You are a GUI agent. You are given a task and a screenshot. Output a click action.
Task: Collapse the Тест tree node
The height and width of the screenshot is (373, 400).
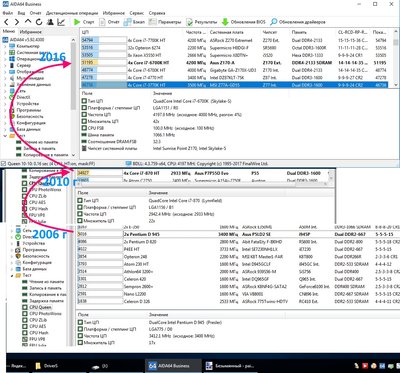click(x=5, y=136)
